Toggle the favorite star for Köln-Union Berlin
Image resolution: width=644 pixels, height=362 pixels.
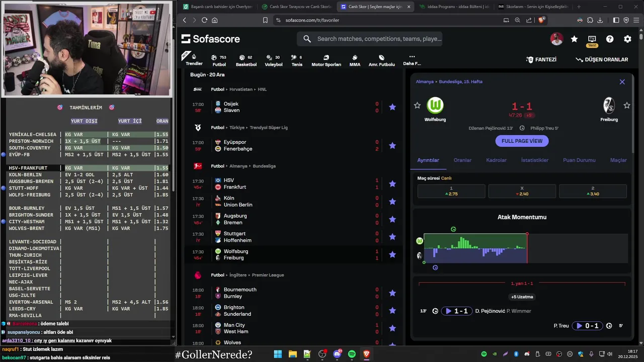click(392, 202)
